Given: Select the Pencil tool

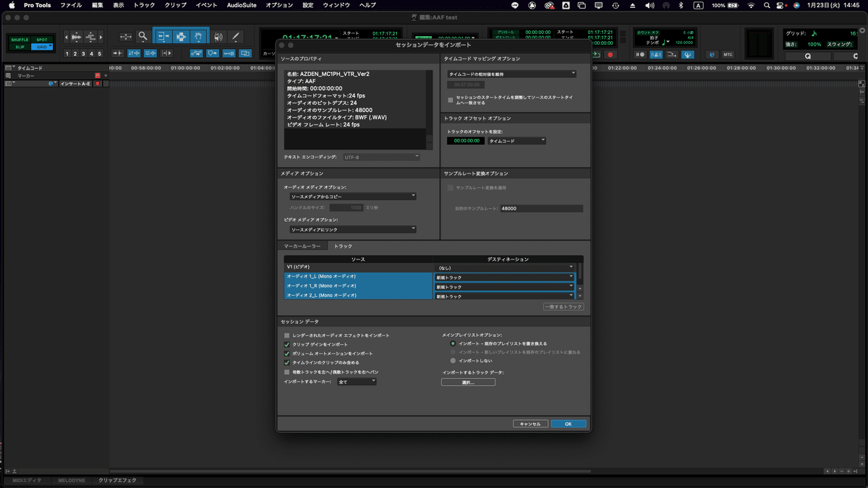Looking at the screenshot, I should [235, 36].
